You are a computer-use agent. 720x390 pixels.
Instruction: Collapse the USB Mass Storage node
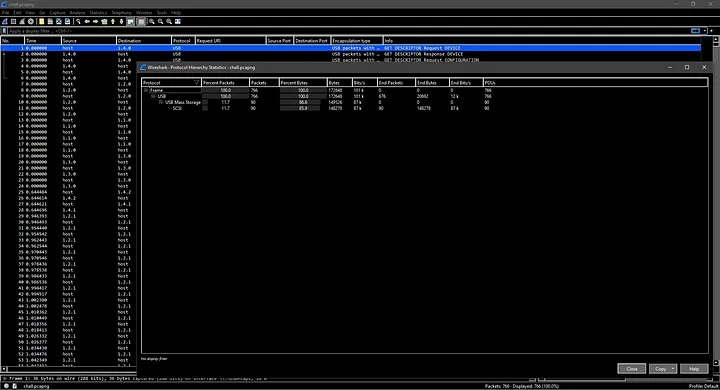tap(161, 102)
